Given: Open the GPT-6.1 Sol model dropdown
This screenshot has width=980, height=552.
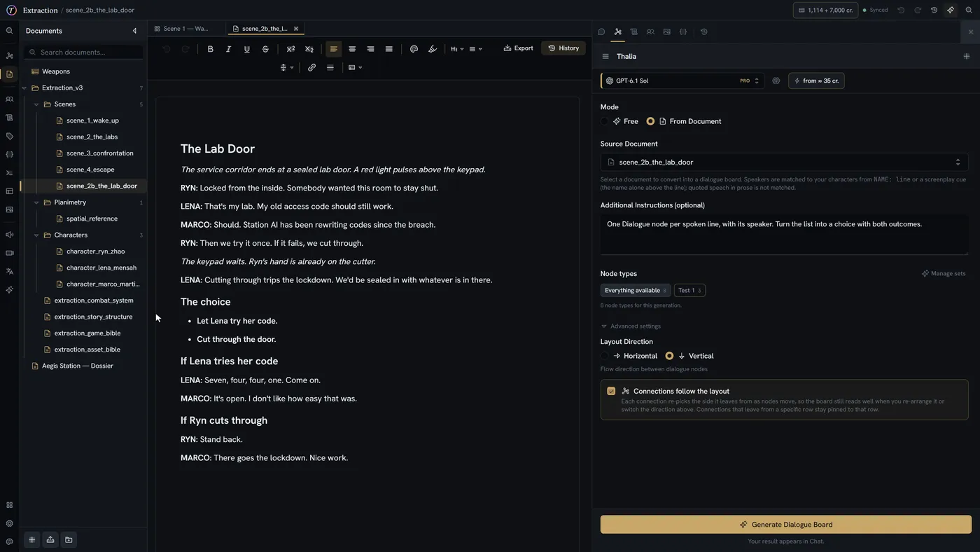Looking at the screenshot, I should [x=681, y=81].
